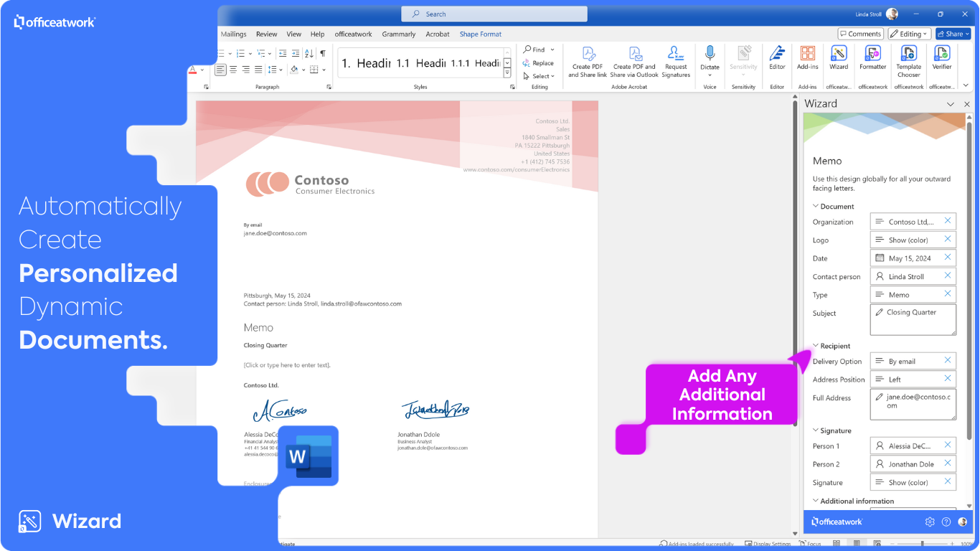Image resolution: width=980 pixels, height=551 pixels.
Task: Apply the 1.1.1 Heading style
Action: tap(475, 63)
